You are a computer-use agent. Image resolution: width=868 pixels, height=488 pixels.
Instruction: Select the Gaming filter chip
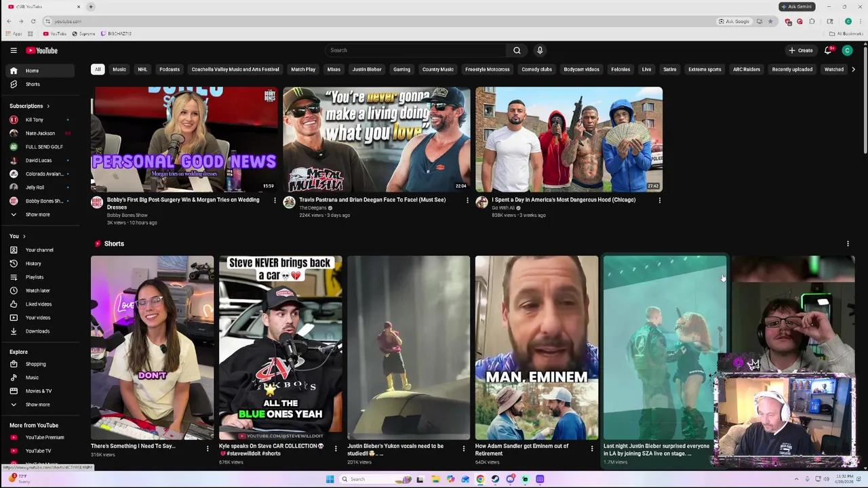click(401, 69)
